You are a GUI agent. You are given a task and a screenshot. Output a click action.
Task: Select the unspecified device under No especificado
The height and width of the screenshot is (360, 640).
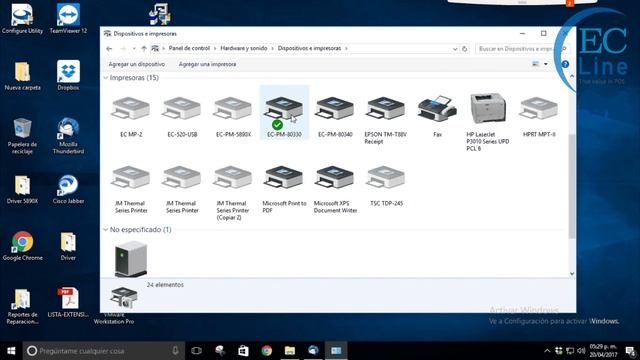click(x=131, y=259)
